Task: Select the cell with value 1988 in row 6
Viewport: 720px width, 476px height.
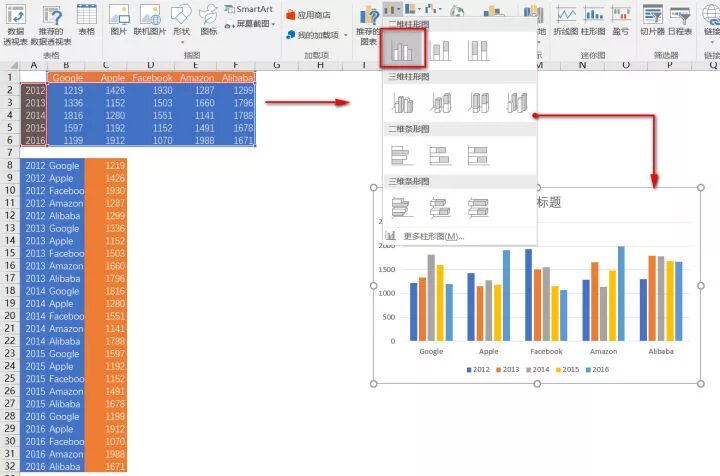Action: click(195, 140)
